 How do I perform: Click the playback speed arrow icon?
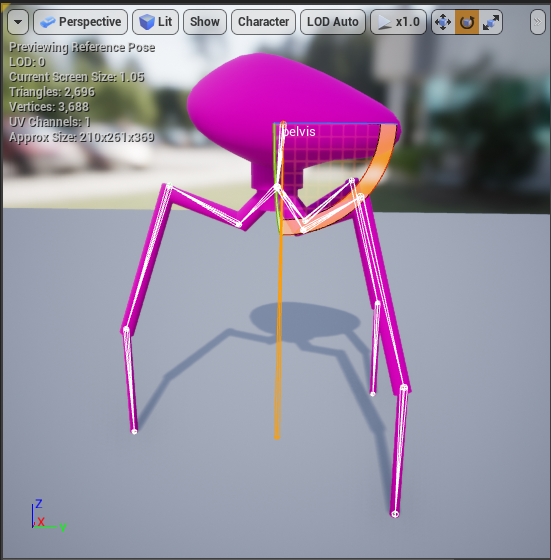384,22
